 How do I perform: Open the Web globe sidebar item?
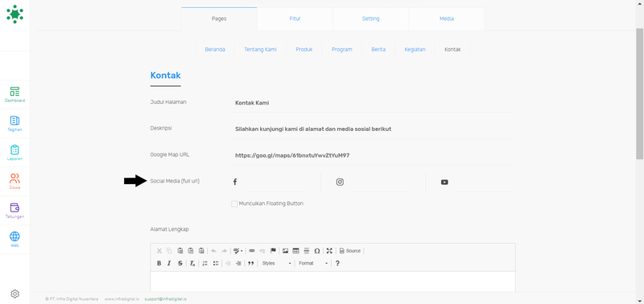pyautogui.click(x=14, y=240)
